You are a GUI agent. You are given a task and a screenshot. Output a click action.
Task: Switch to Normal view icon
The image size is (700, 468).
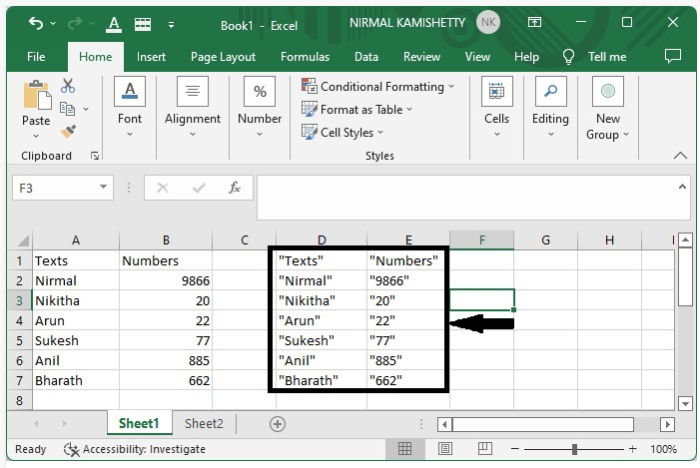click(x=404, y=448)
